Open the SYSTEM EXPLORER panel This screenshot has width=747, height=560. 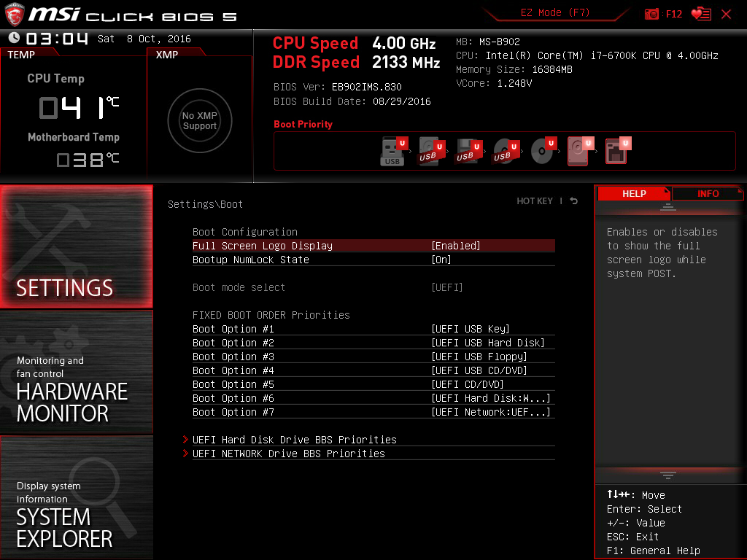pyautogui.click(x=76, y=497)
